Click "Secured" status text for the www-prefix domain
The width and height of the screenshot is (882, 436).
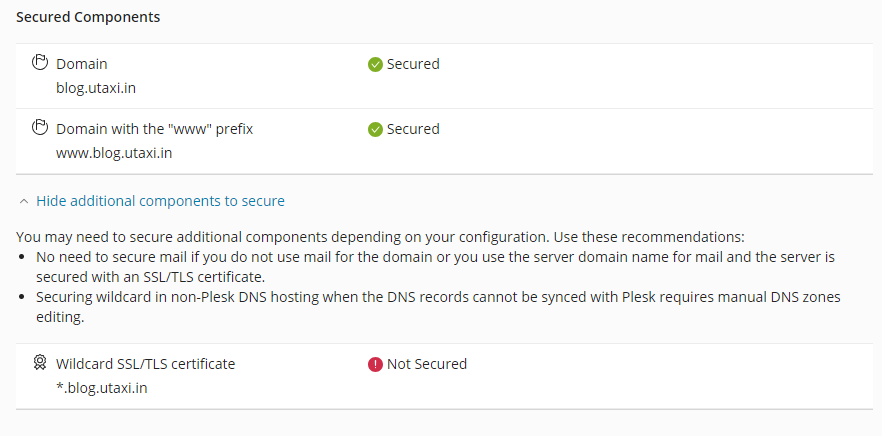[413, 129]
